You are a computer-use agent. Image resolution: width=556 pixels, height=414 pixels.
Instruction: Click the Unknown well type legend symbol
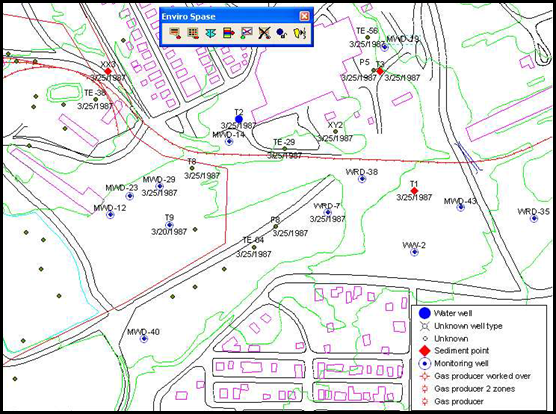(x=424, y=326)
